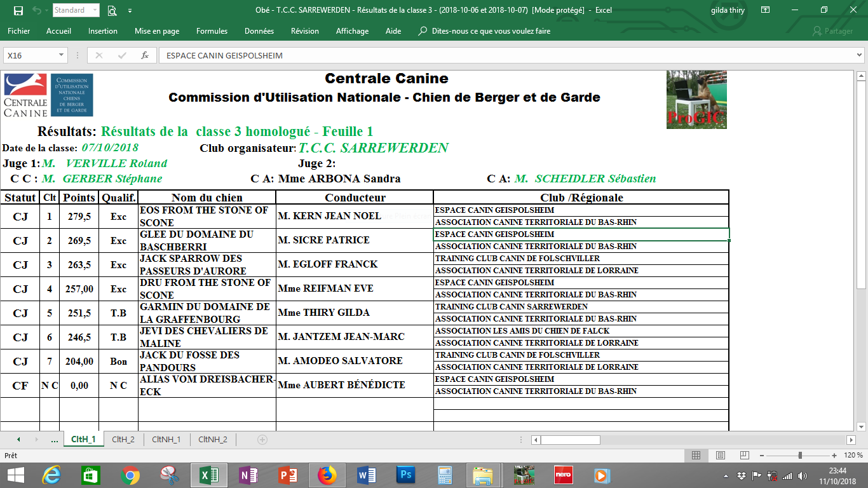The width and height of the screenshot is (868, 488).
Task: Click the Save icon in the title bar
Action: (18, 10)
